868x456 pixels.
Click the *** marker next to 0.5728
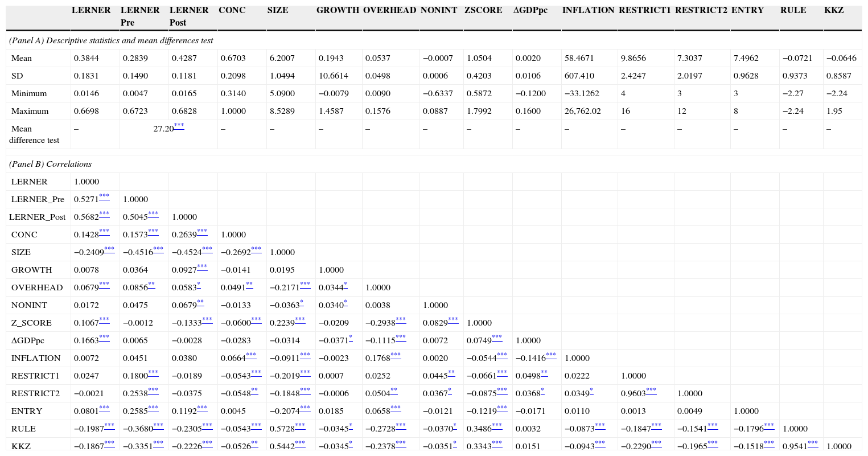coord(300,425)
